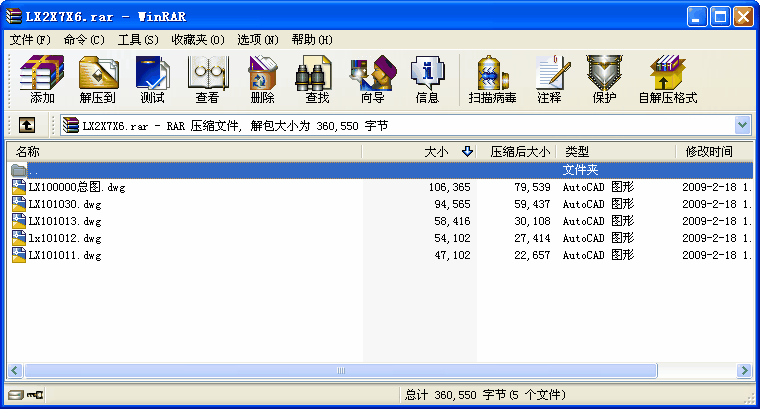Viewport: 760px width, 409px height.
Task: Go up one folder level button
Action: click(x=27, y=125)
